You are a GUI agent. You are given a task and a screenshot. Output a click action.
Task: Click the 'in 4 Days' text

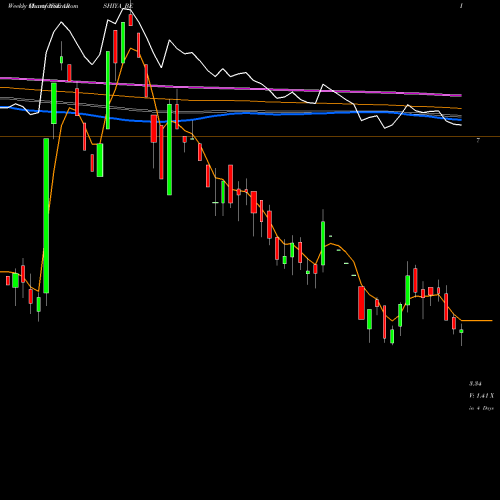(x=481, y=408)
